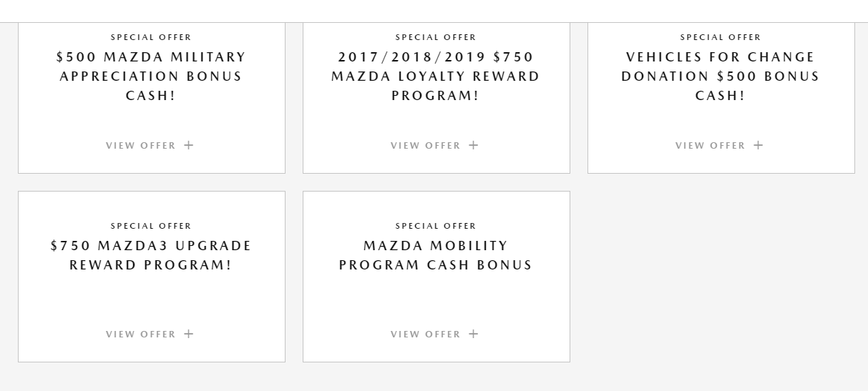Click Special Offer label above Mazda3 Upgrade
The image size is (868, 391).
(151, 226)
